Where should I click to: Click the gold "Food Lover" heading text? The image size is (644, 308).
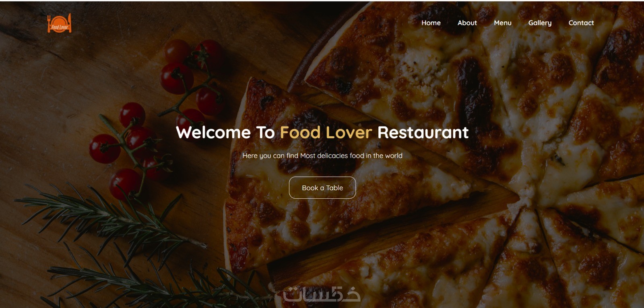point(326,133)
